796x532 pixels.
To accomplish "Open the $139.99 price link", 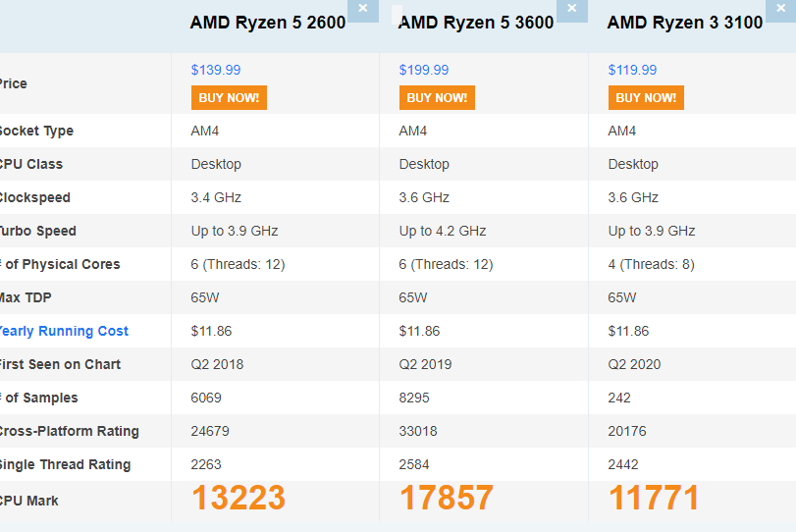I will pos(216,70).
